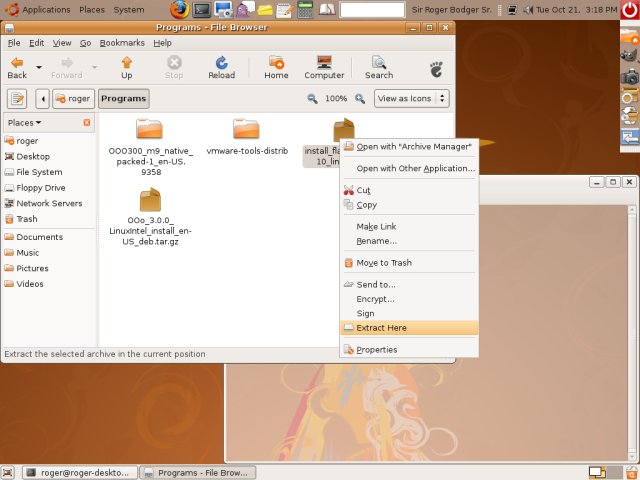Choose Copy in the context menu
640x480 pixels.
click(x=409, y=205)
